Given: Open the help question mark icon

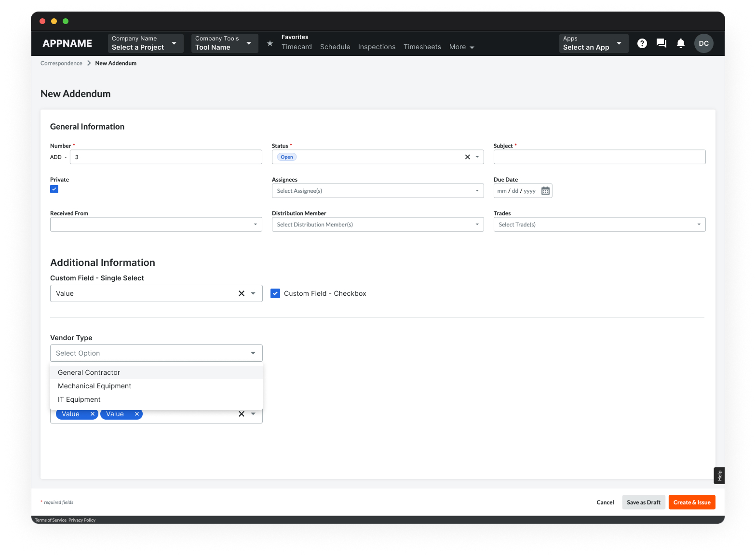Looking at the screenshot, I should click(x=642, y=43).
